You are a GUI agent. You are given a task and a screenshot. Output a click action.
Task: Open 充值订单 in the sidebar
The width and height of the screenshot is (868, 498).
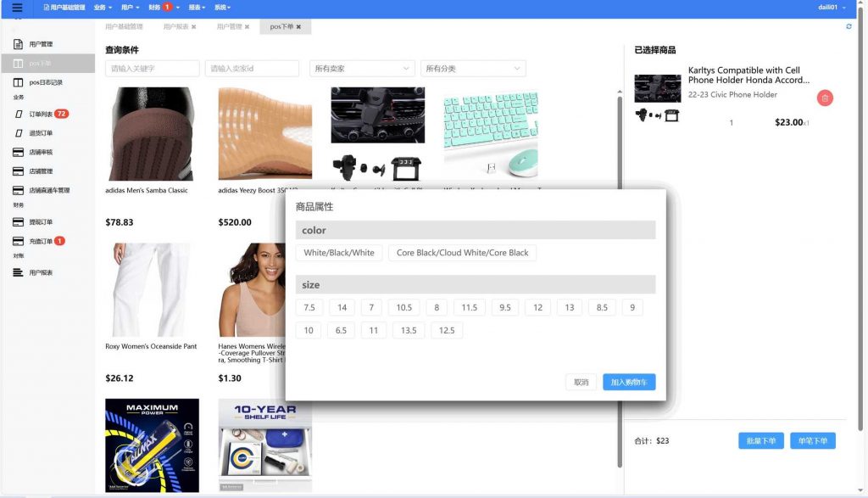pos(41,242)
